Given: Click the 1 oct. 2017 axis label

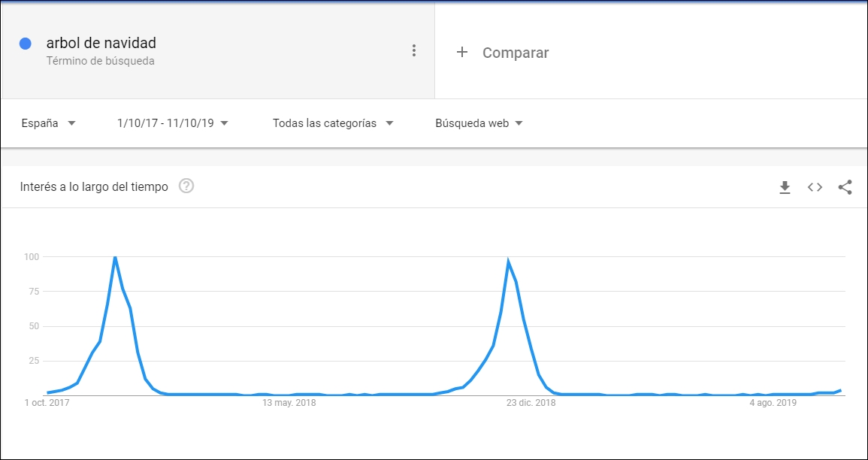Looking at the screenshot, I should [47, 403].
